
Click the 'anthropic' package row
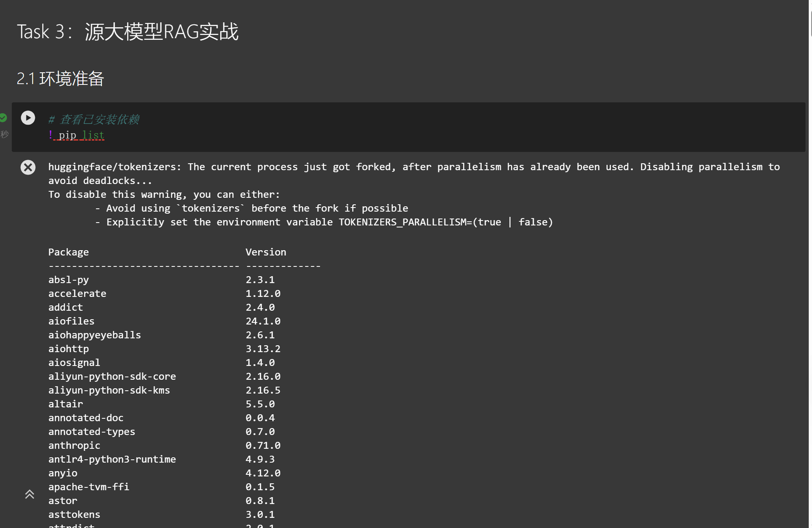[74, 446]
